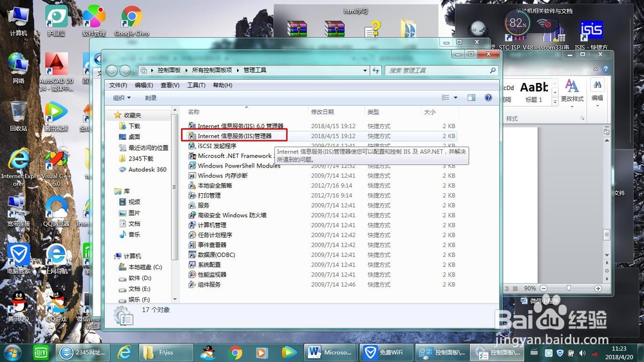Open 腾讯QQ desktop shortcut

(x=18, y=307)
